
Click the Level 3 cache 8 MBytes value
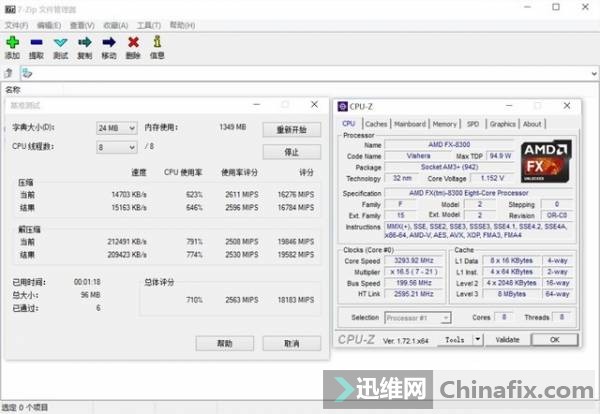pos(512,294)
